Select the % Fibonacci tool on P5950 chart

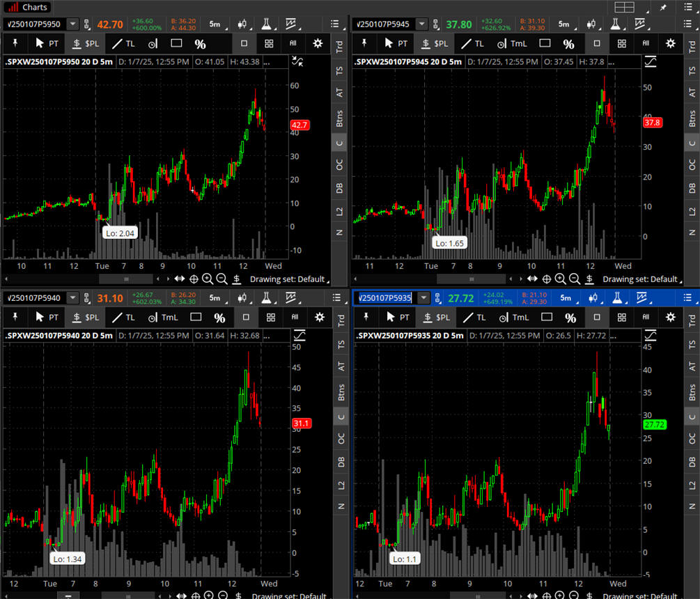click(200, 44)
